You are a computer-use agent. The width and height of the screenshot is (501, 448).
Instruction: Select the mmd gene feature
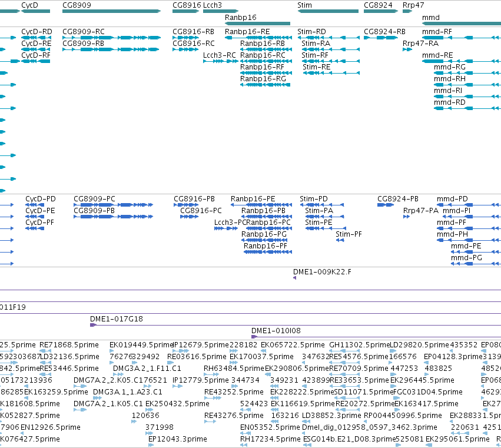click(x=462, y=24)
